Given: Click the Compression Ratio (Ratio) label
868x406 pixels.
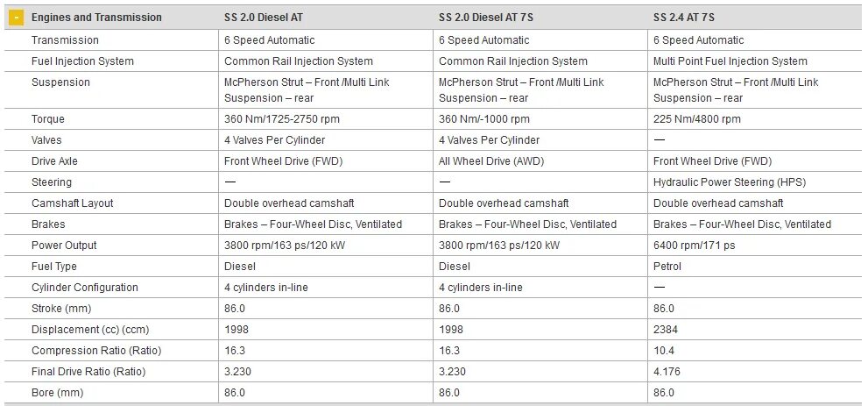Looking at the screenshot, I should pyautogui.click(x=96, y=351).
